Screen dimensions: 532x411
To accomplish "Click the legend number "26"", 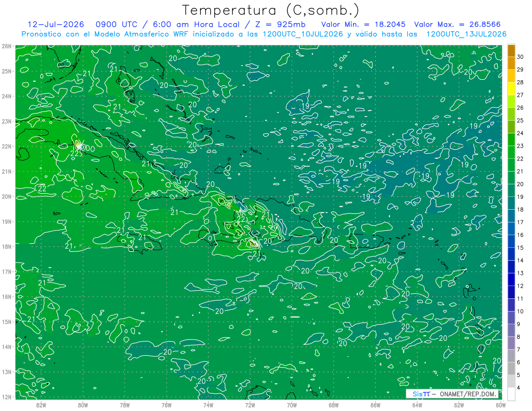I will 520,107.
